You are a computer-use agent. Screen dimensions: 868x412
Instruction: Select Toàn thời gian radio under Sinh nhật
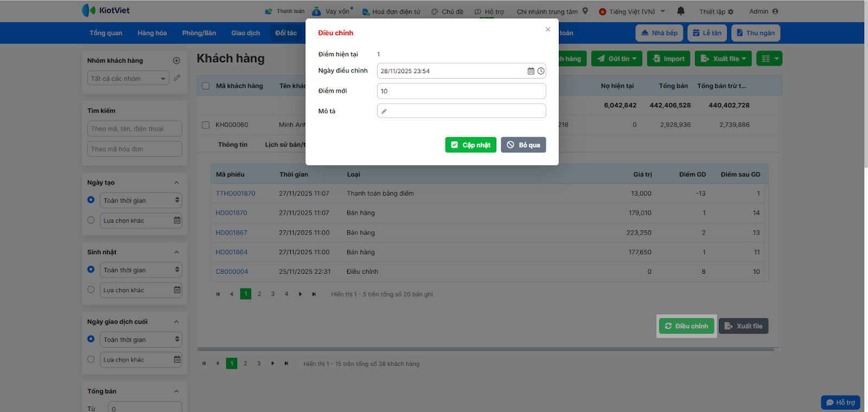pyautogui.click(x=91, y=269)
